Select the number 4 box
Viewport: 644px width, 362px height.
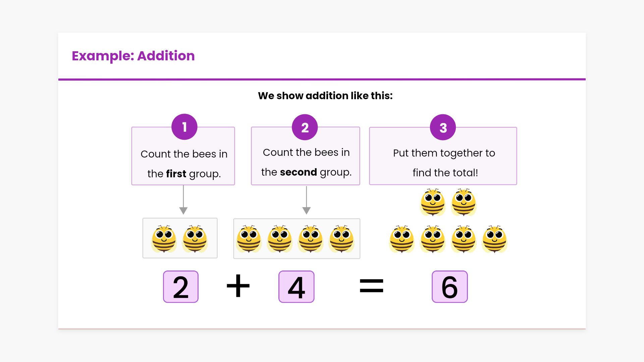click(x=297, y=287)
